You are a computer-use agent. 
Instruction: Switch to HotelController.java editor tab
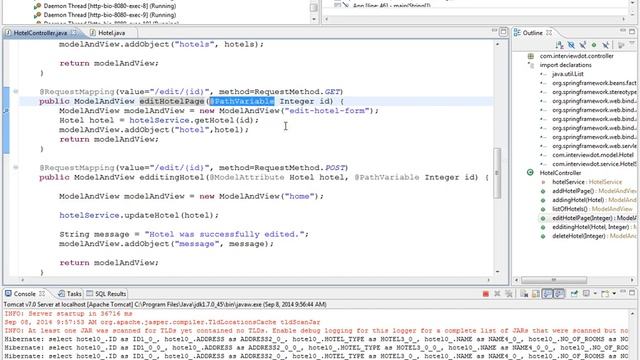(40, 33)
